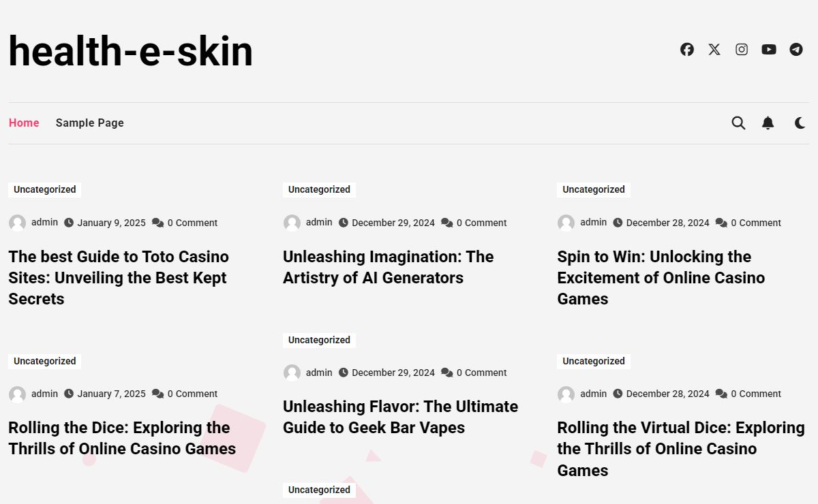Click the Telegram icon
This screenshot has height=504, width=818.
coord(796,50)
